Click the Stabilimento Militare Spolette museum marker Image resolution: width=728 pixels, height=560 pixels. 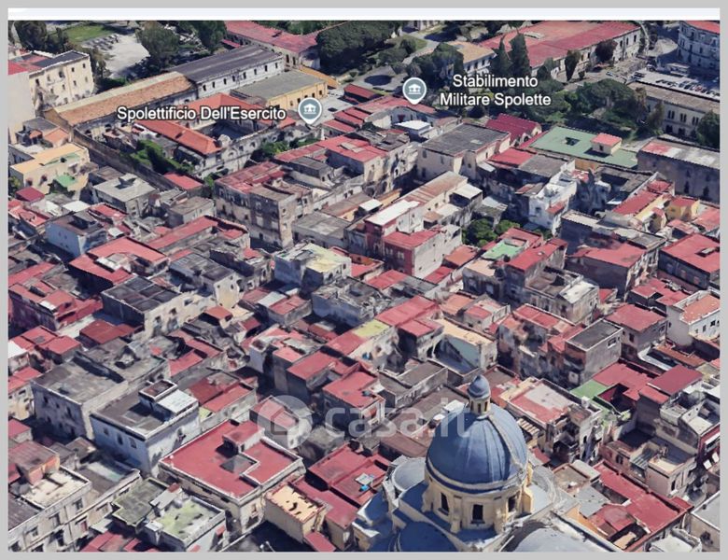pyautogui.click(x=414, y=90)
